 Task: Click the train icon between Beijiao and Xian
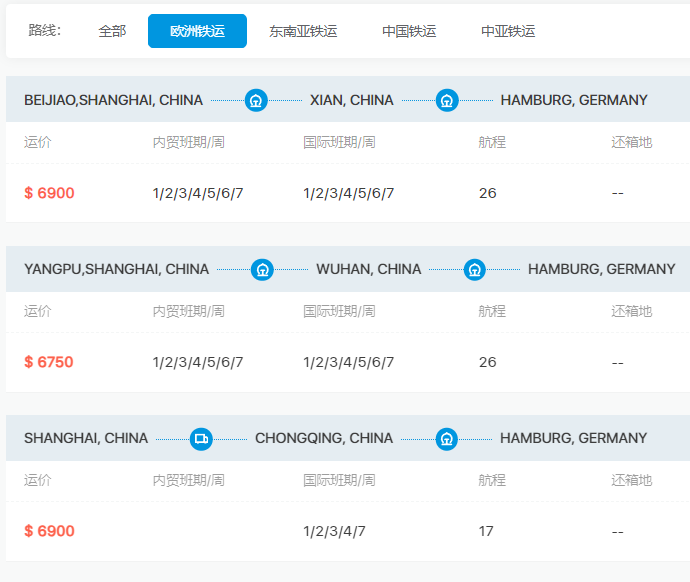click(x=256, y=100)
